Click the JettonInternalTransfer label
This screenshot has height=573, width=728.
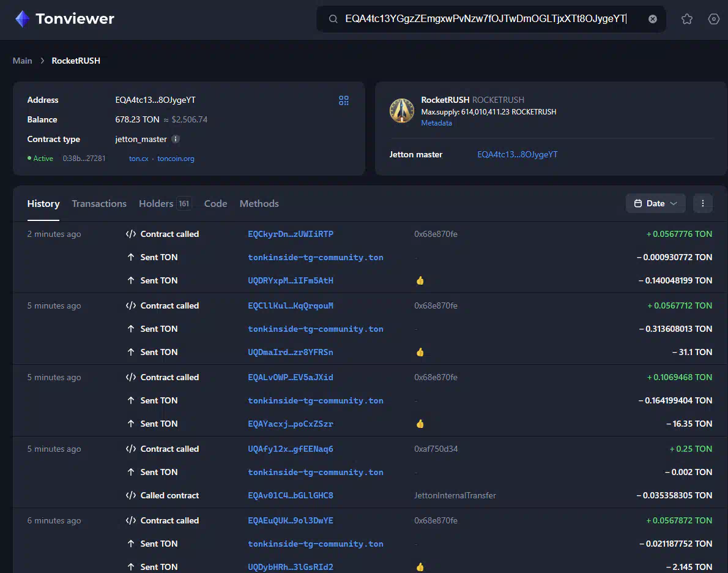click(x=455, y=495)
